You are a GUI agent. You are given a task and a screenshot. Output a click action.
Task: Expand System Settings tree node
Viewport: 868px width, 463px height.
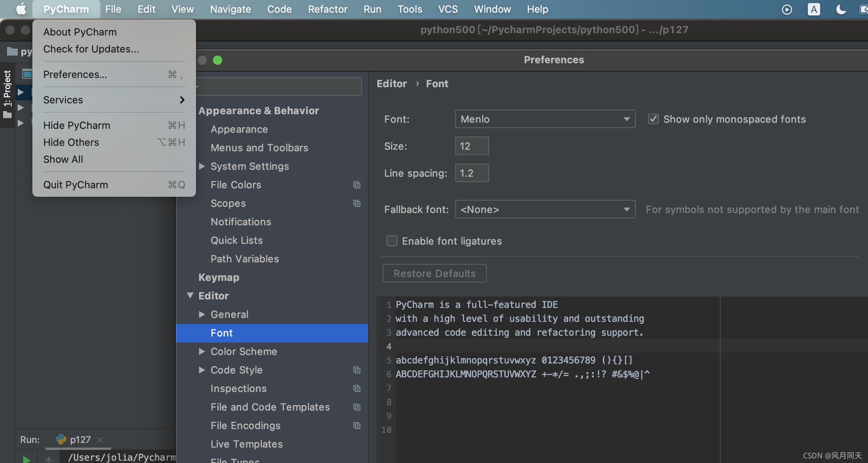click(202, 166)
